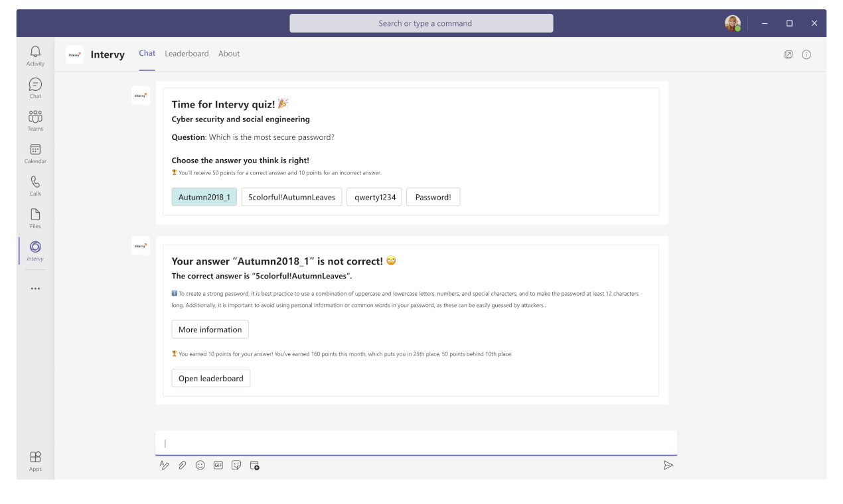Choose answer Password!
This screenshot has height=504, width=843.
[433, 197]
